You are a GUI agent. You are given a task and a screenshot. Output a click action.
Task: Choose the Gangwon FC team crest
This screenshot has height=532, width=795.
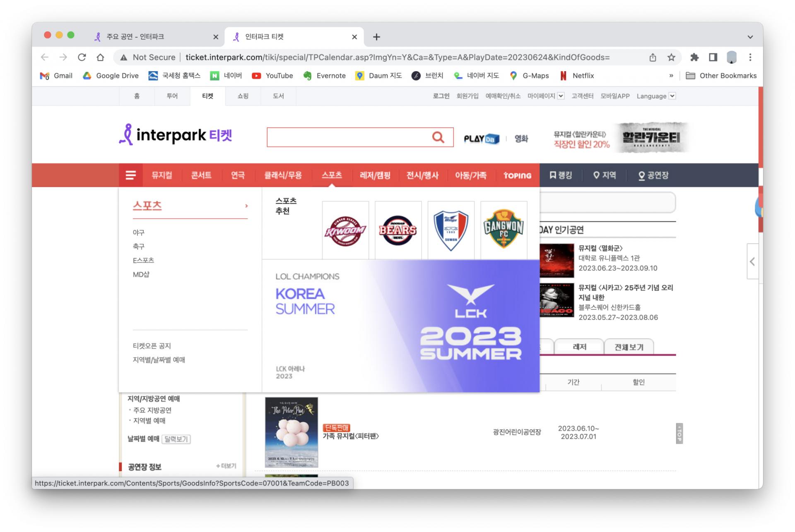point(503,230)
